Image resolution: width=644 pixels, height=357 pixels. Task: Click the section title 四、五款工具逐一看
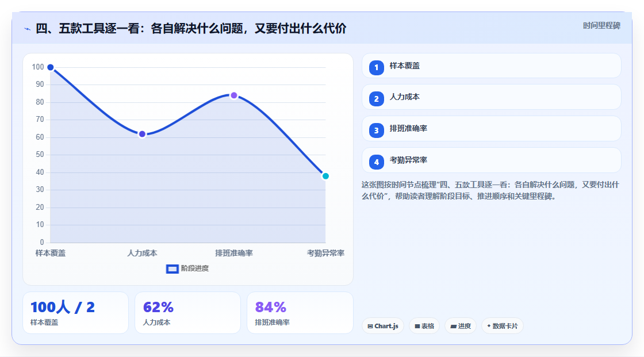click(x=191, y=29)
